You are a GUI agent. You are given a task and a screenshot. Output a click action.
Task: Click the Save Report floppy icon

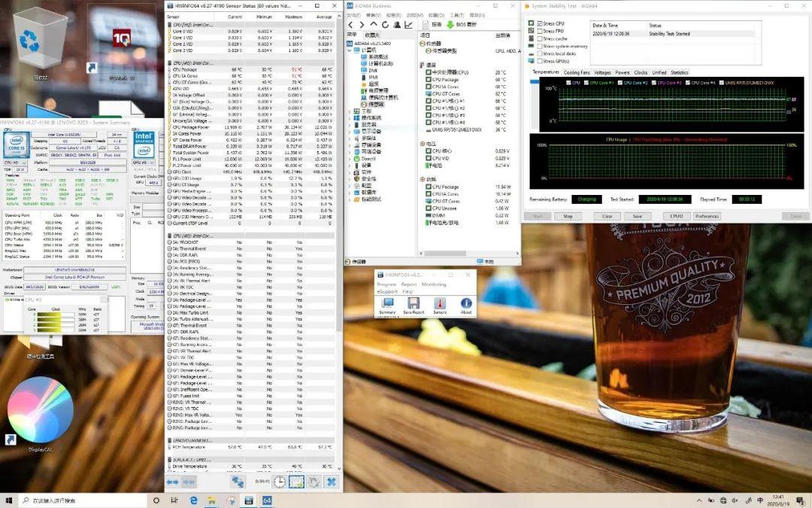tap(414, 304)
